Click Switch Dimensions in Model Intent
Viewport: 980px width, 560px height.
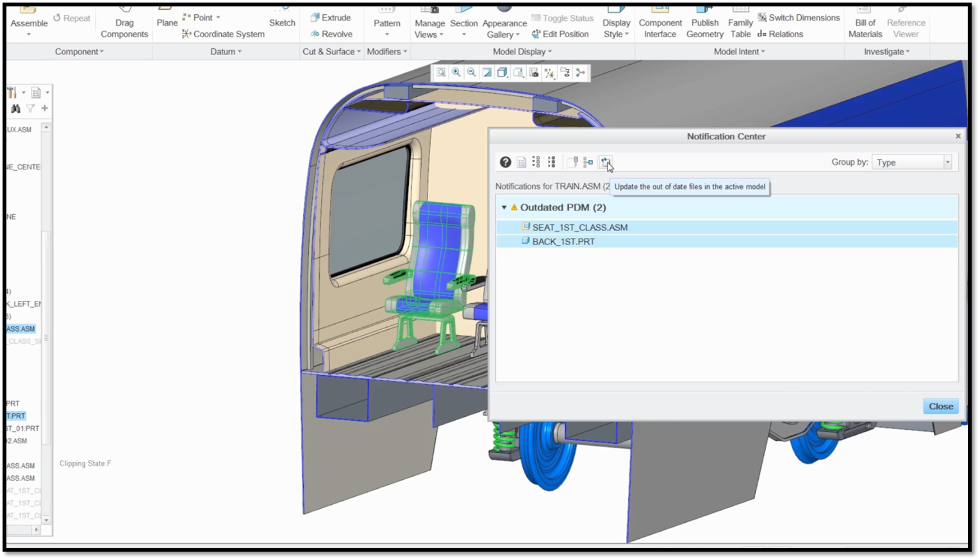point(799,18)
